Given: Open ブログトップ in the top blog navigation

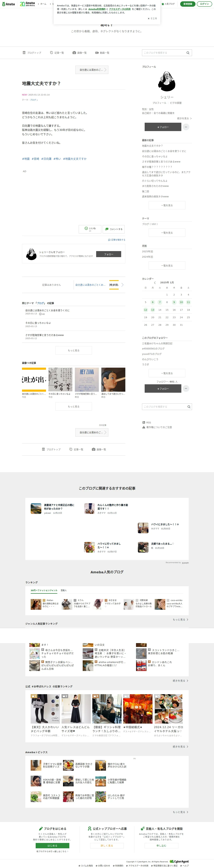Looking at the screenshot, I should click(32, 53).
